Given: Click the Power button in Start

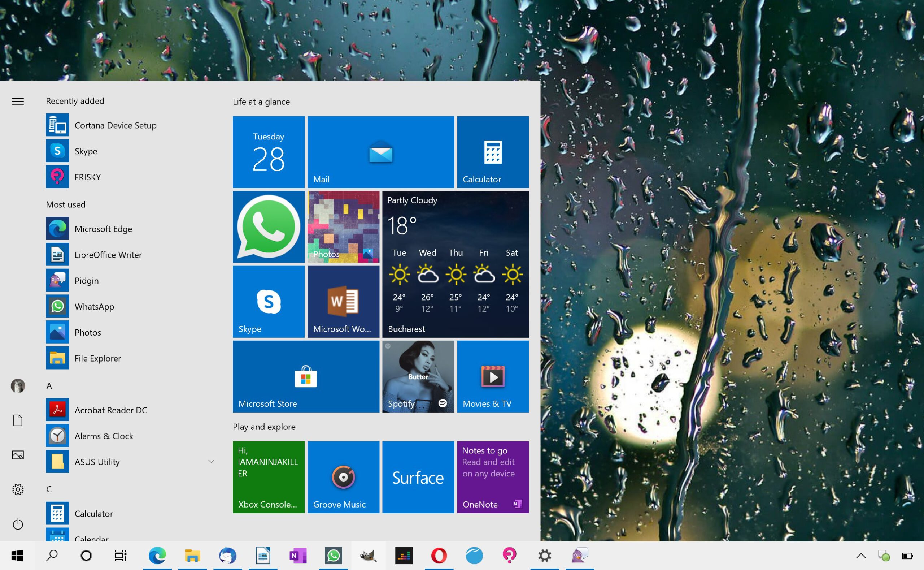Looking at the screenshot, I should 18,524.
